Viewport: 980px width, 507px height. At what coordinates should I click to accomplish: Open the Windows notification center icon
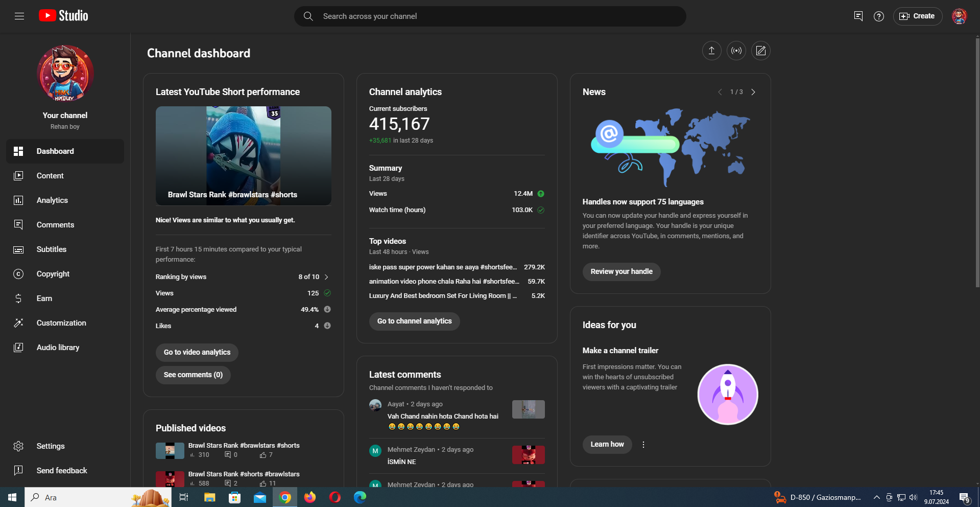964,497
